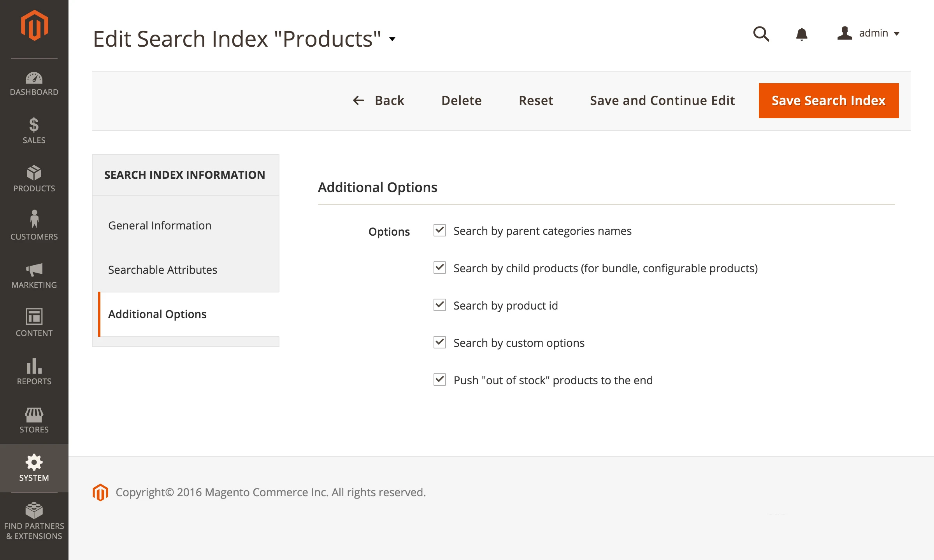
Task: Switch to Searchable Attributes tab
Action: pyautogui.click(x=163, y=270)
